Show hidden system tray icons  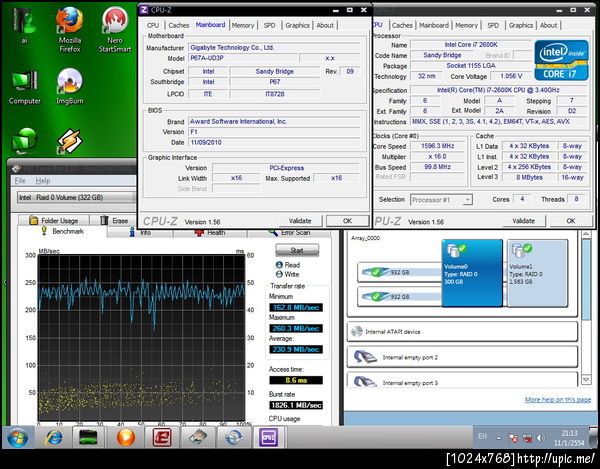(499, 438)
